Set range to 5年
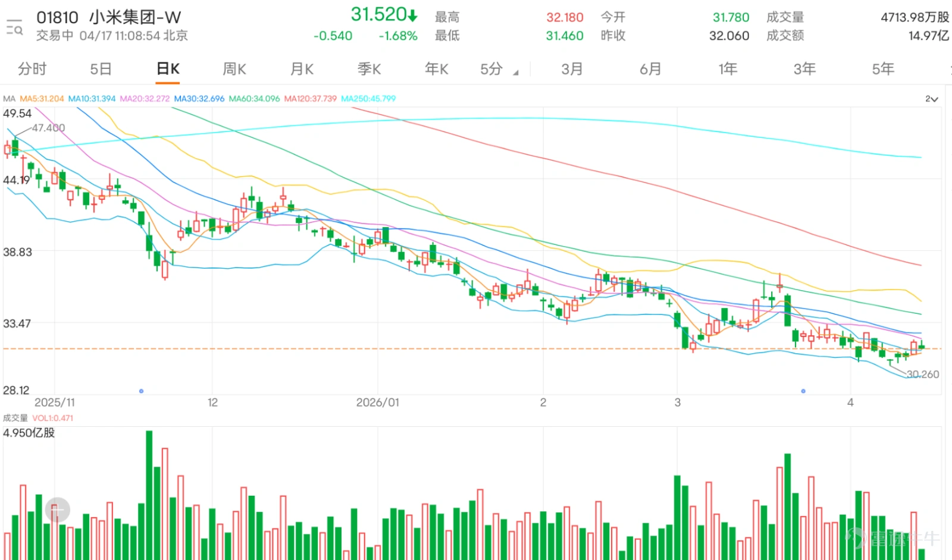Screen dimensions: 952x560 click(883, 69)
